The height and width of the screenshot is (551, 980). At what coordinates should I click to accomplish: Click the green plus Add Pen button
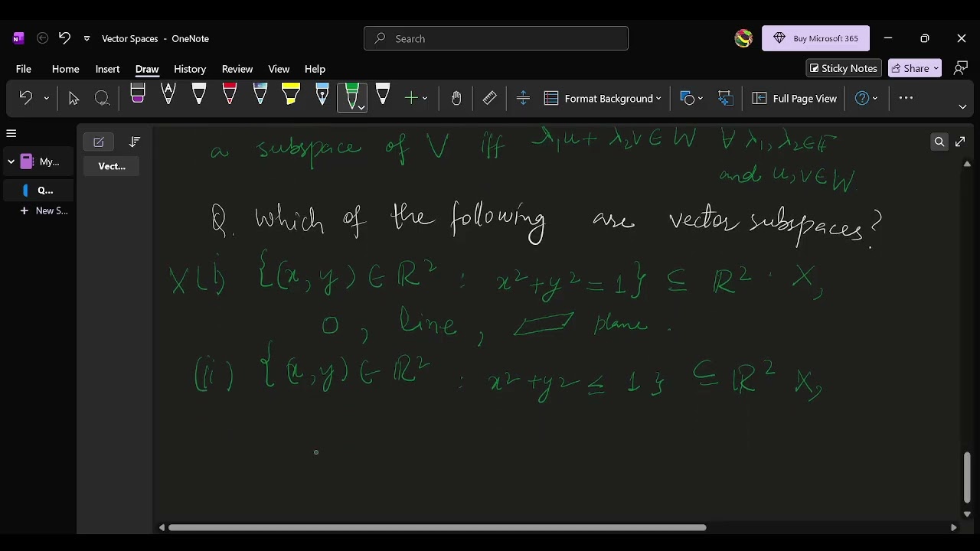tap(411, 98)
